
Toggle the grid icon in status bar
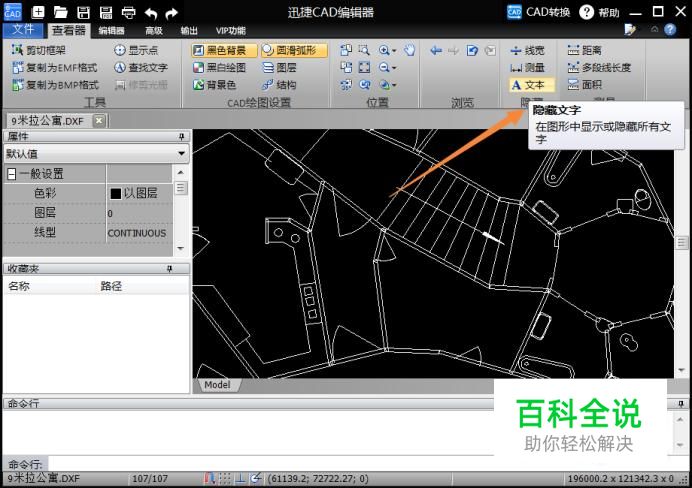coord(225,478)
